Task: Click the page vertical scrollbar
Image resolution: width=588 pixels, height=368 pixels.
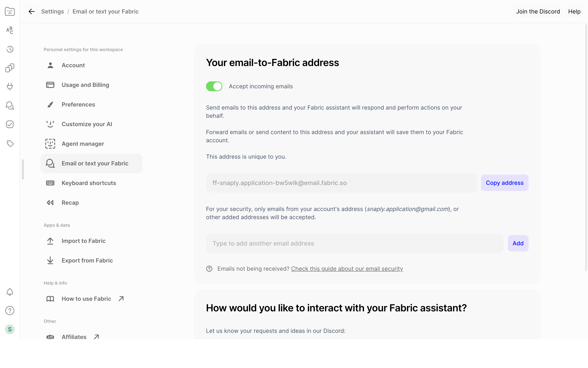Action: [x=586, y=147]
